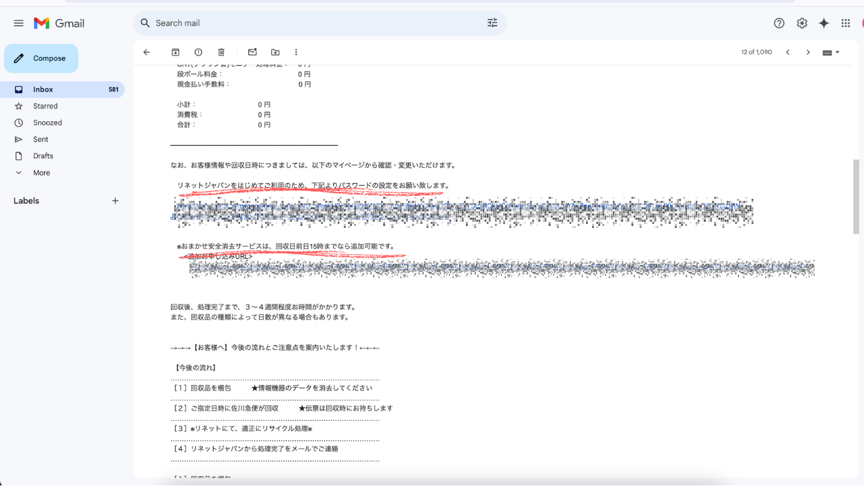868x488 pixels.
Task: Click the '現金払い手数料：' row
Action: [x=244, y=85]
